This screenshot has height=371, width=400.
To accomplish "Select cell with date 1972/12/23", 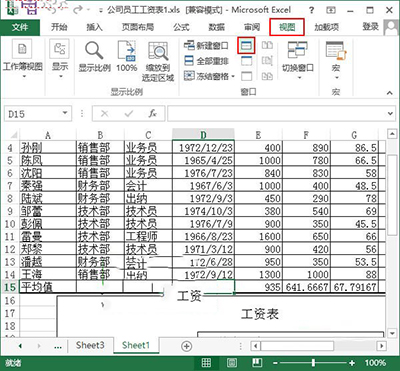I will pos(203,147).
